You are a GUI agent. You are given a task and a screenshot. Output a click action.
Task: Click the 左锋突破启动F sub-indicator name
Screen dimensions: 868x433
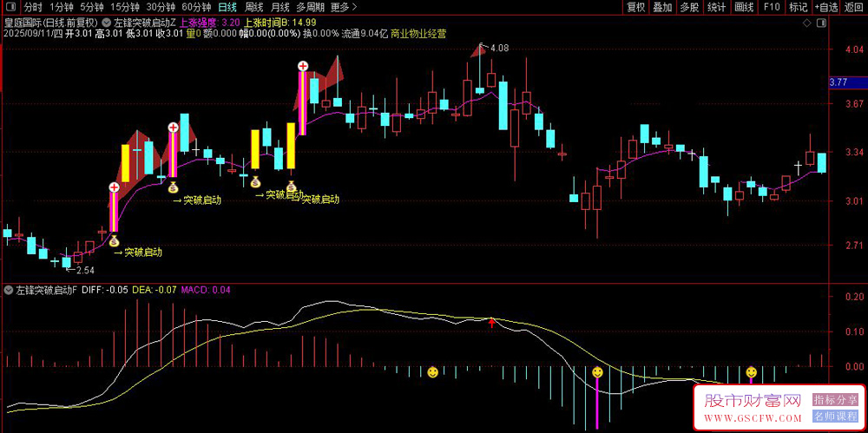click(x=47, y=290)
